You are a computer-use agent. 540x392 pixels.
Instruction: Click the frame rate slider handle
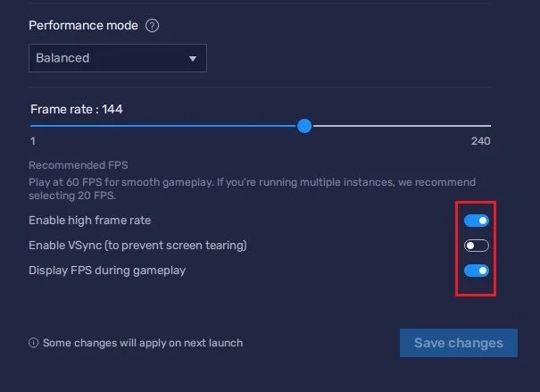[304, 126]
